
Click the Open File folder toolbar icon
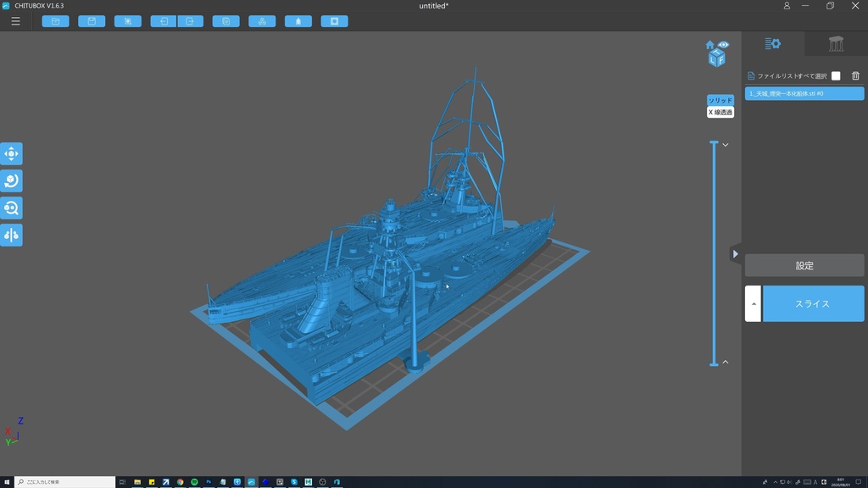(55, 21)
